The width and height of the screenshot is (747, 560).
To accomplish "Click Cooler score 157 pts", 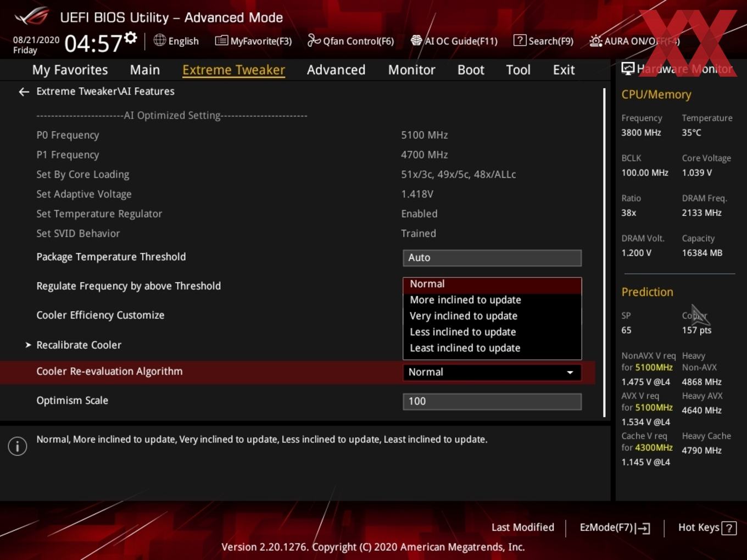I will pyautogui.click(x=696, y=331).
